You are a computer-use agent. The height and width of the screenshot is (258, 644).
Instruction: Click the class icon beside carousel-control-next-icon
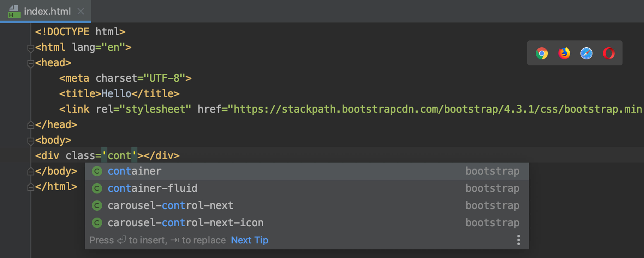[x=97, y=223]
